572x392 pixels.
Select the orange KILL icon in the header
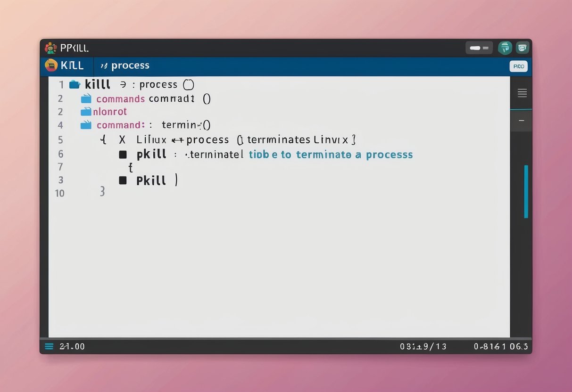click(52, 65)
